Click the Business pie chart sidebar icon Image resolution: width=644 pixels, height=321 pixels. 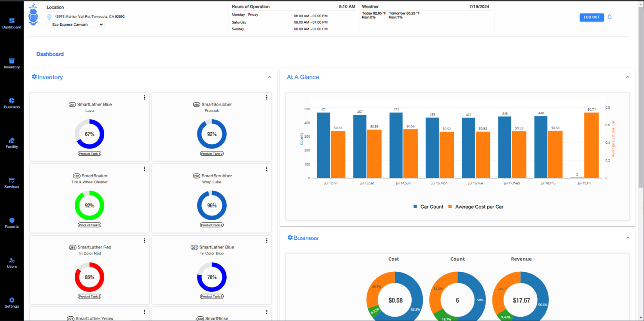pos(12,101)
